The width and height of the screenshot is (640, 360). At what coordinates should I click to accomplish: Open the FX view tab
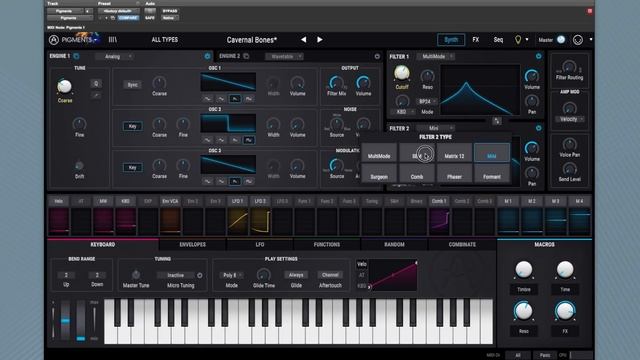476,40
